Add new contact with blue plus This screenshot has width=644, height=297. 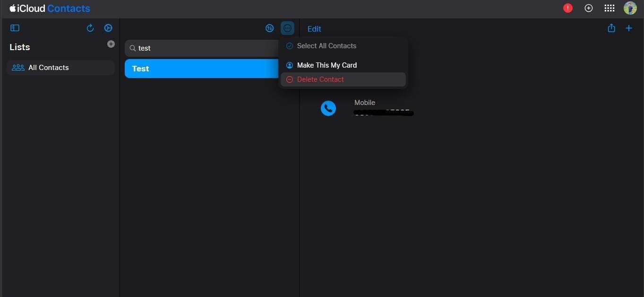[x=629, y=28]
